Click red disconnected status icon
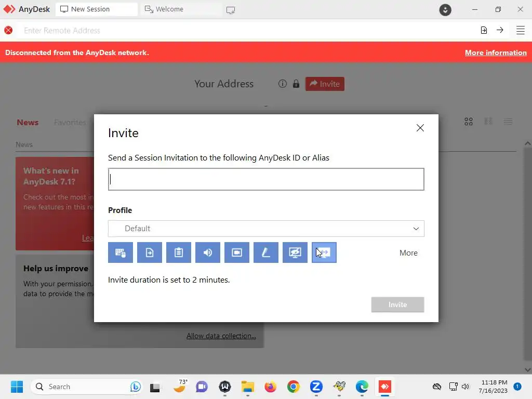Screen dimensions: 532x399 [8, 30]
